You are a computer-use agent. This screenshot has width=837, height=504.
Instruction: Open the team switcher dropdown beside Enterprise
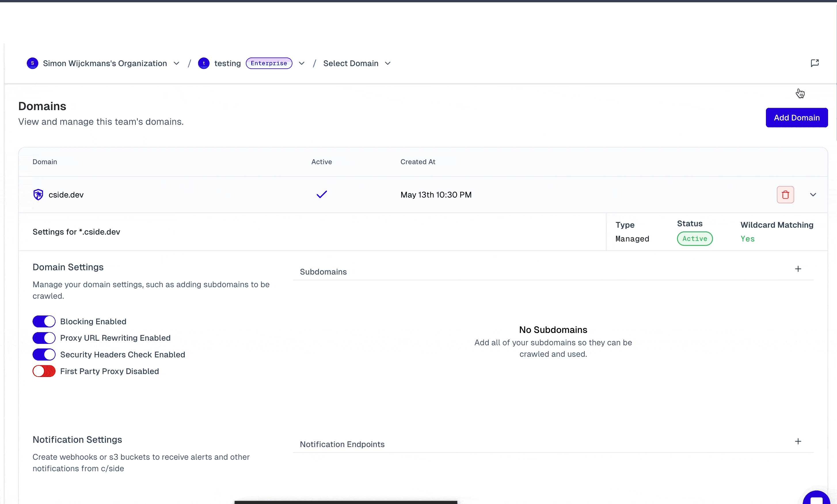(x=301, y=63)
